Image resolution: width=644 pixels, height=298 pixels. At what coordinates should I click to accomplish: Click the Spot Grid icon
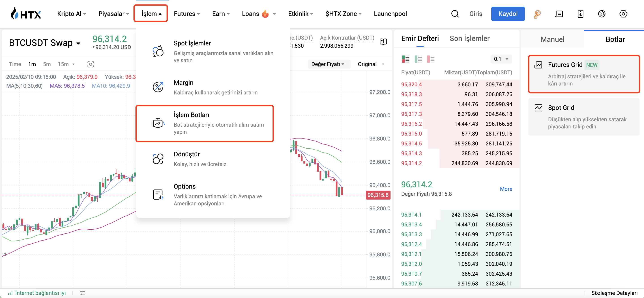tap(538, 108)
